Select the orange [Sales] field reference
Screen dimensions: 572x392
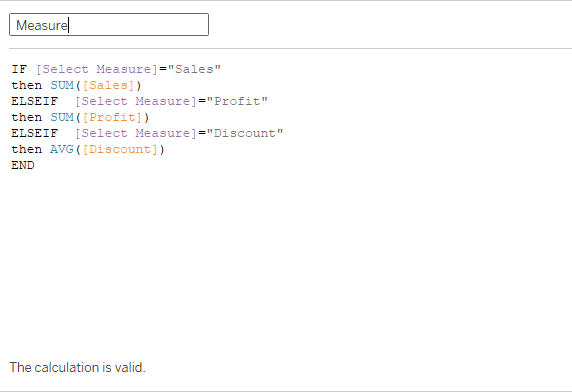point(108,85)
